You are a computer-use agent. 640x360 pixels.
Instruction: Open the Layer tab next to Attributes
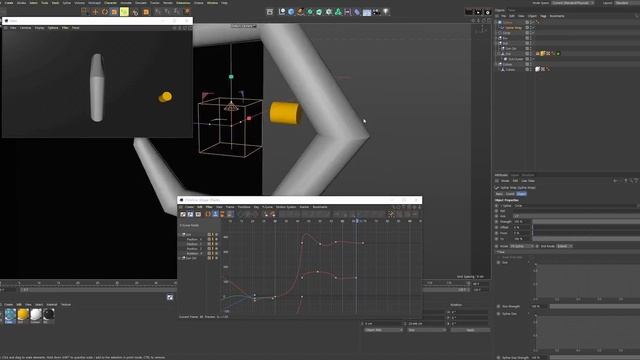515,176
